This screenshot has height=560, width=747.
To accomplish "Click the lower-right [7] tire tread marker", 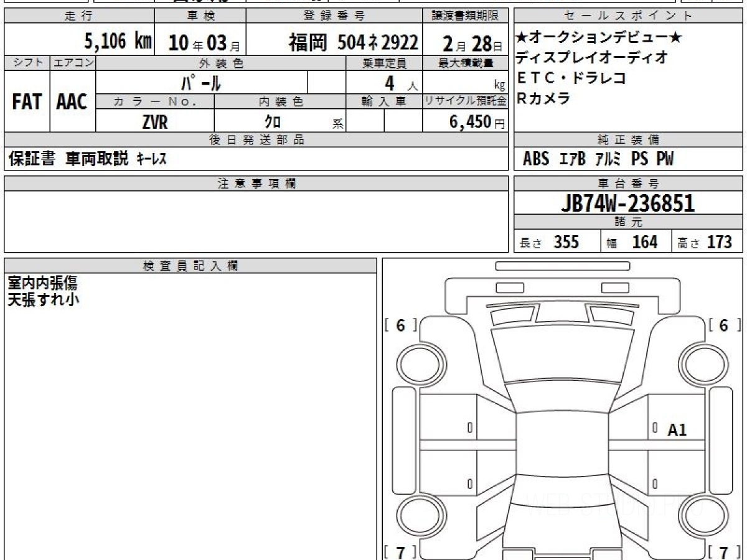I will (x=723, y=552).
